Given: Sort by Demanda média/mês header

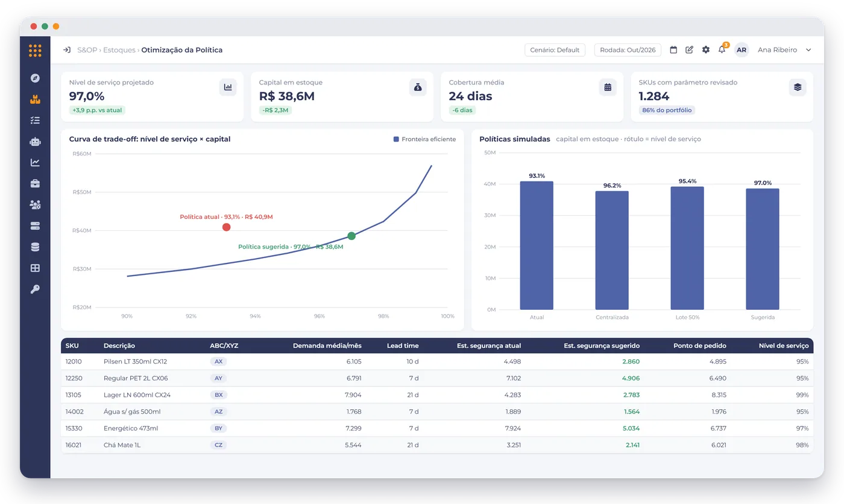Looking at the screenshot, I should point(327,346).
